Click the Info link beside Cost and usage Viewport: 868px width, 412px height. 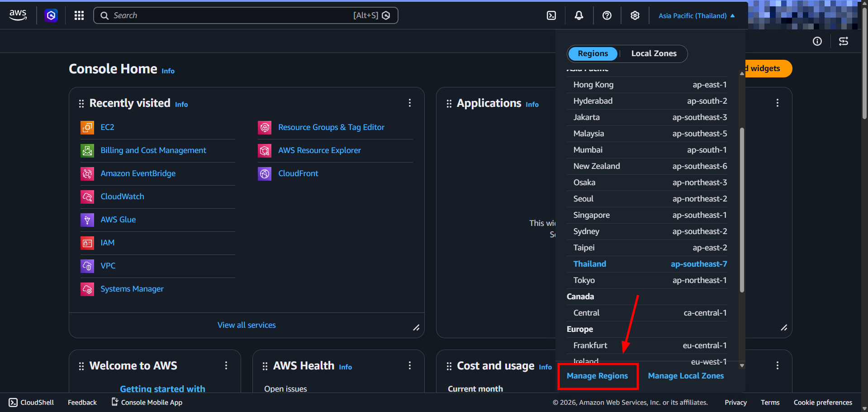pyautogui.click(x=545, y=367)
